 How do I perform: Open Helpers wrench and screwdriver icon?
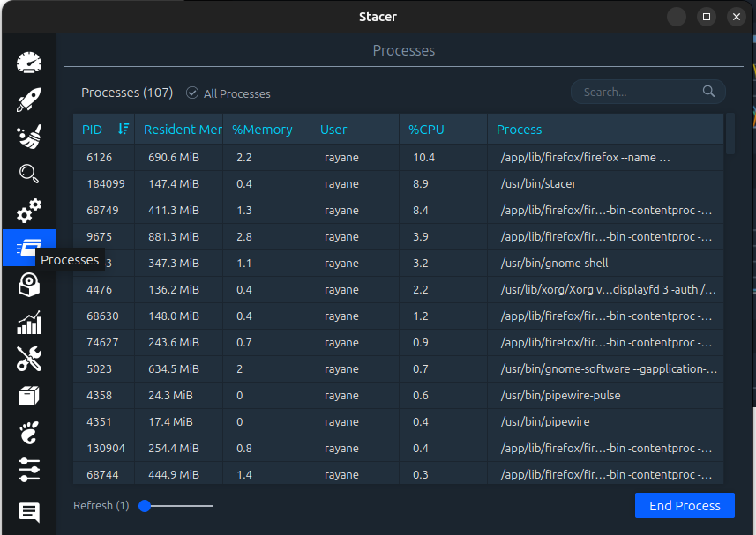pyautogui.click(x=29, y=359)
